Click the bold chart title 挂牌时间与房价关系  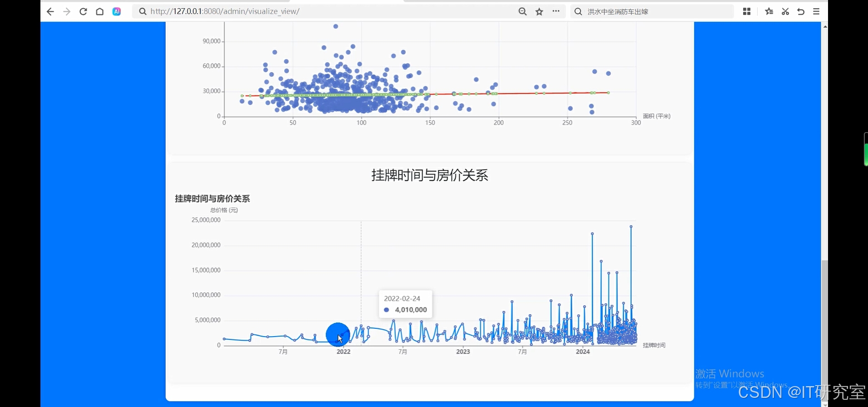pyautogui.click(x=212, y=199)
